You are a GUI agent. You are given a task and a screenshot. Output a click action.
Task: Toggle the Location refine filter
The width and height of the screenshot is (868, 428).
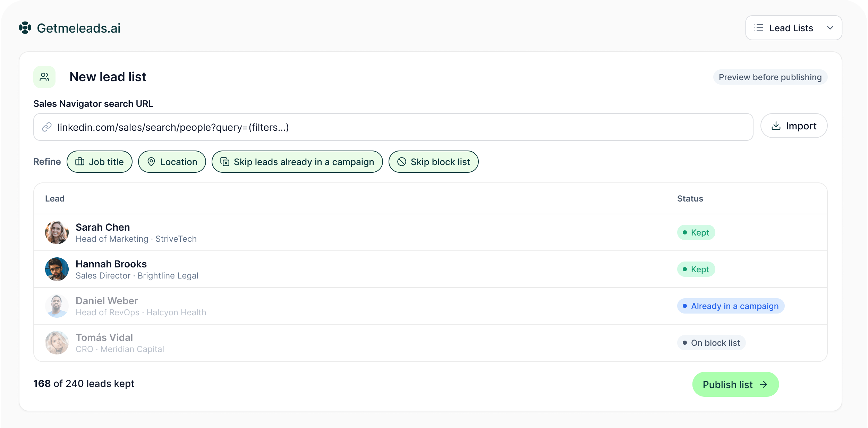(172, 162)
